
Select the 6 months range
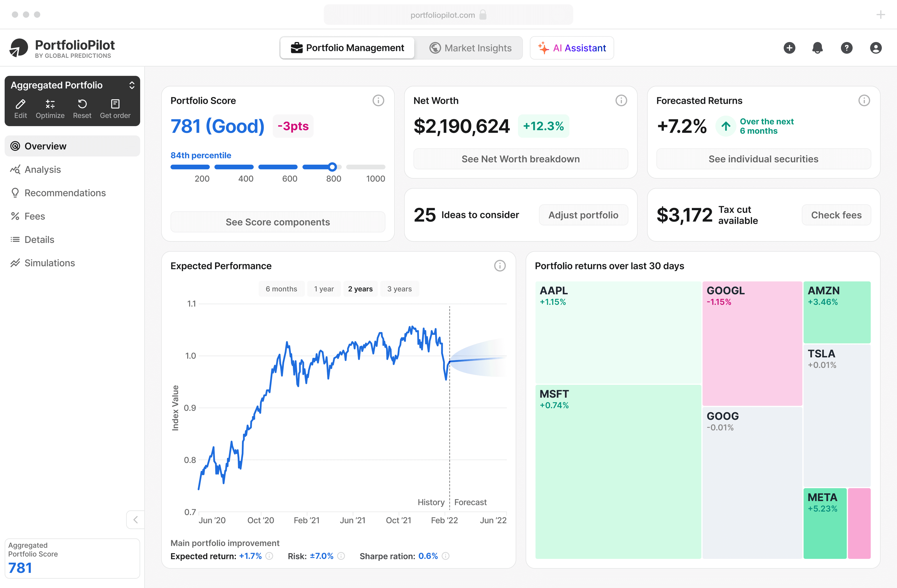click(x=281, y=289)
